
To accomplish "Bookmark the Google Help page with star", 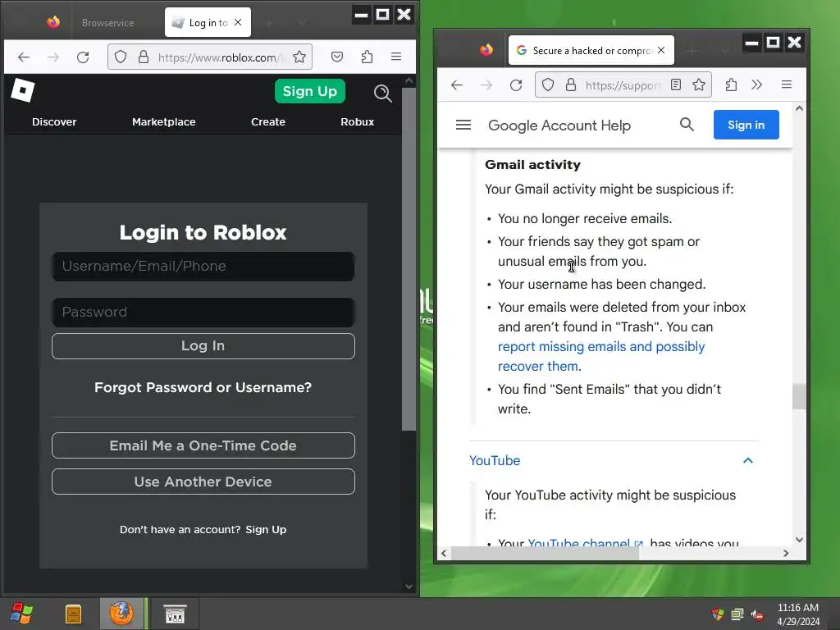I will 699,84.
